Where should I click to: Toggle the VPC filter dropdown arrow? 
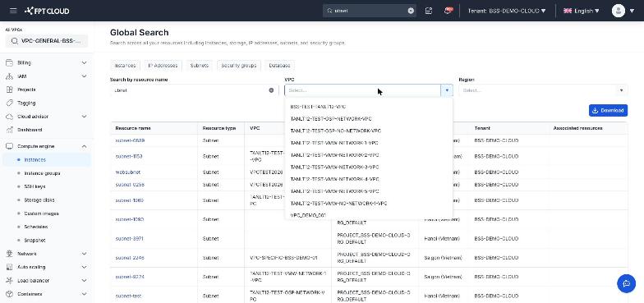pos(447,90)
